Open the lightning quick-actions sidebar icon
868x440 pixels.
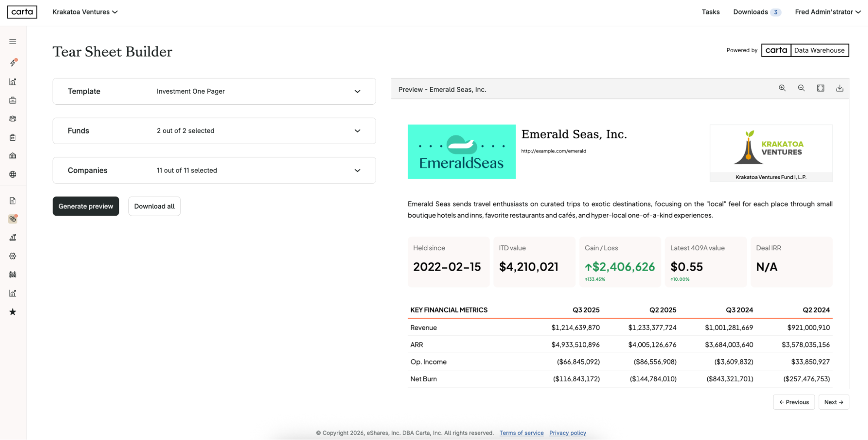click(x=13, y=62)
